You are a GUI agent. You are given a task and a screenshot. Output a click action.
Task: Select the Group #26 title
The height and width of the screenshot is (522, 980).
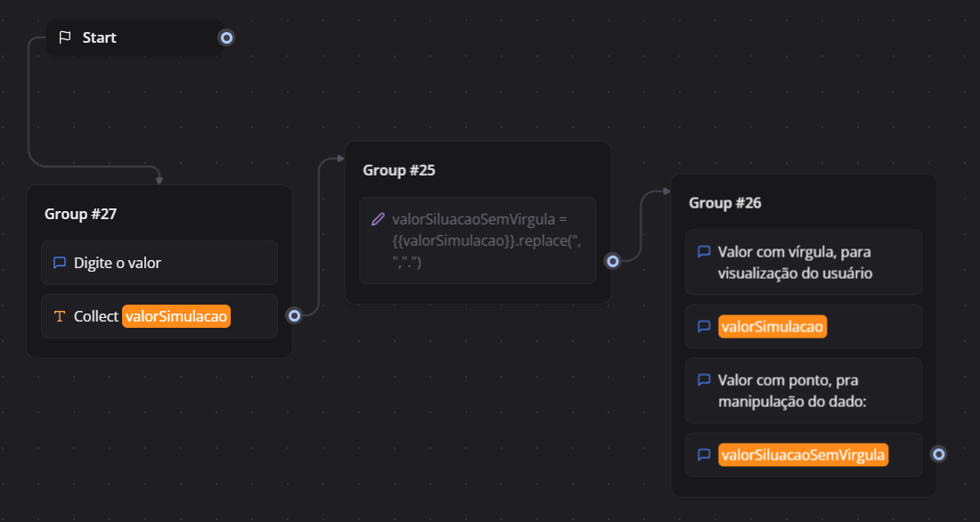(x=725, y=203)
